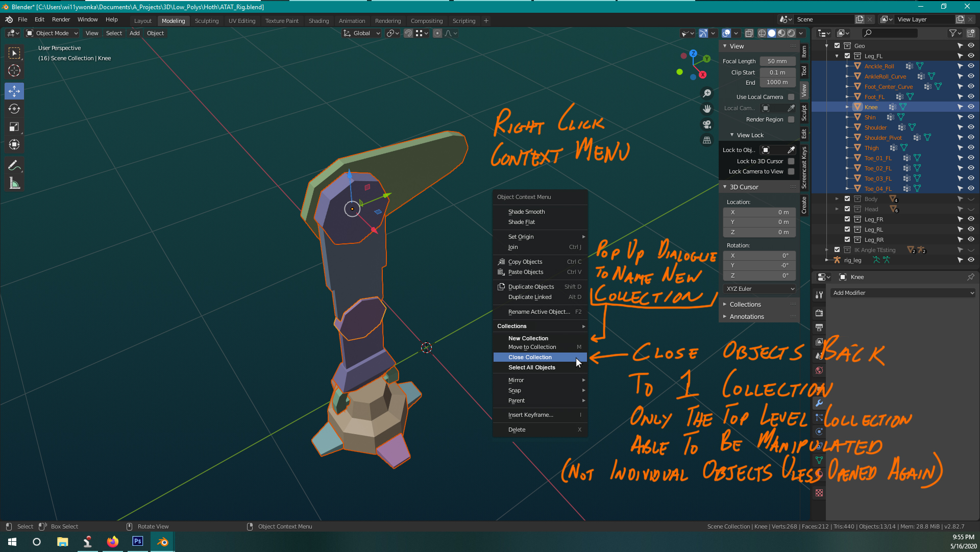Click Rename Active Object entry

[x=540, y=312]
